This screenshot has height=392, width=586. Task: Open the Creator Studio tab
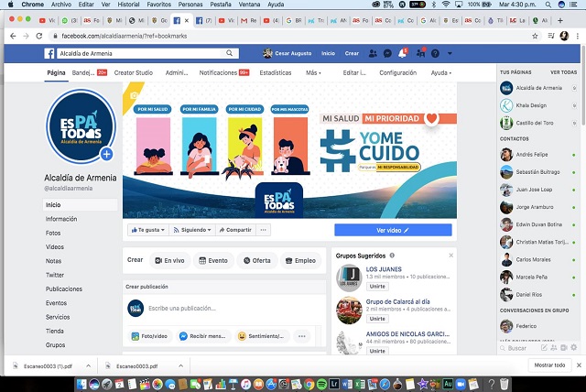[x=134, y=73]
